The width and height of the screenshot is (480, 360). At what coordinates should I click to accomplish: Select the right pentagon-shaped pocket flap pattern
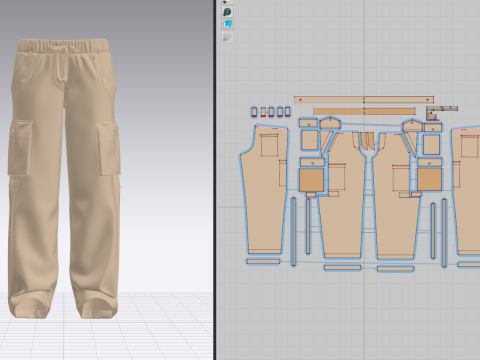pyautogui.click(x=412, y=126)
